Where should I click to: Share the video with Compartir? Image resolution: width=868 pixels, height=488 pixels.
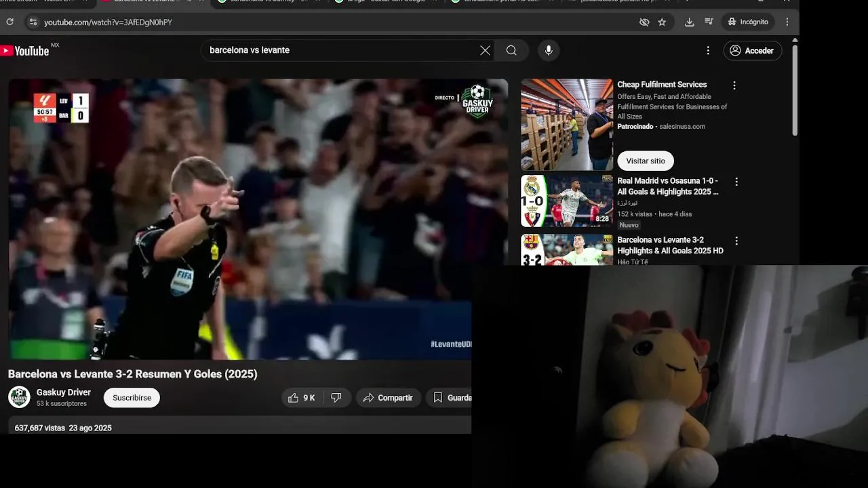[388, 398]
